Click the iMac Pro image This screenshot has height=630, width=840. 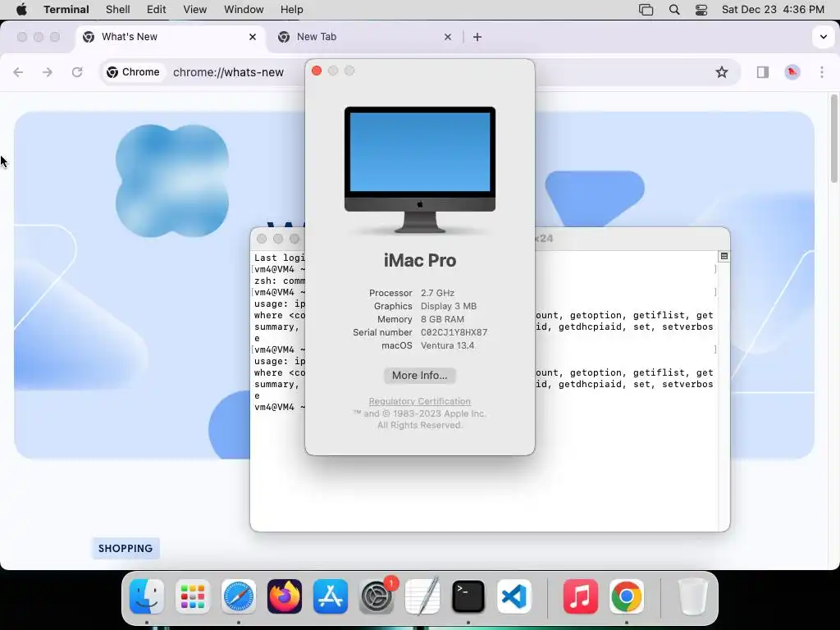pyautogui.click(x=420, y=170)
